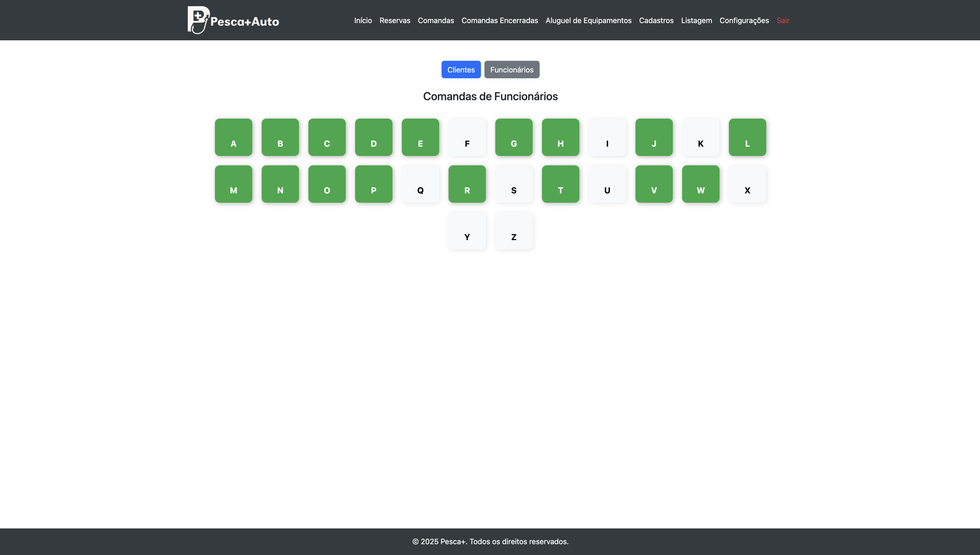Open green comanda card A
This screenshot has height=555, width=980.
(233, 137)
